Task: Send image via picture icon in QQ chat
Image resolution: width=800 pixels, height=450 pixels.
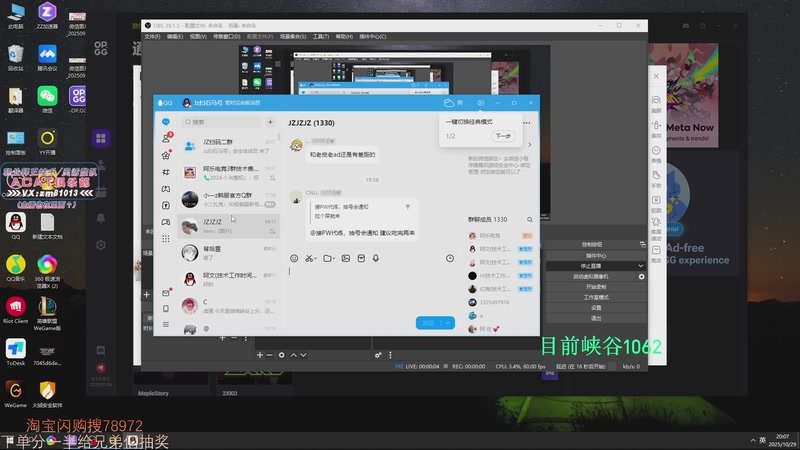Action: pos(345,258)
